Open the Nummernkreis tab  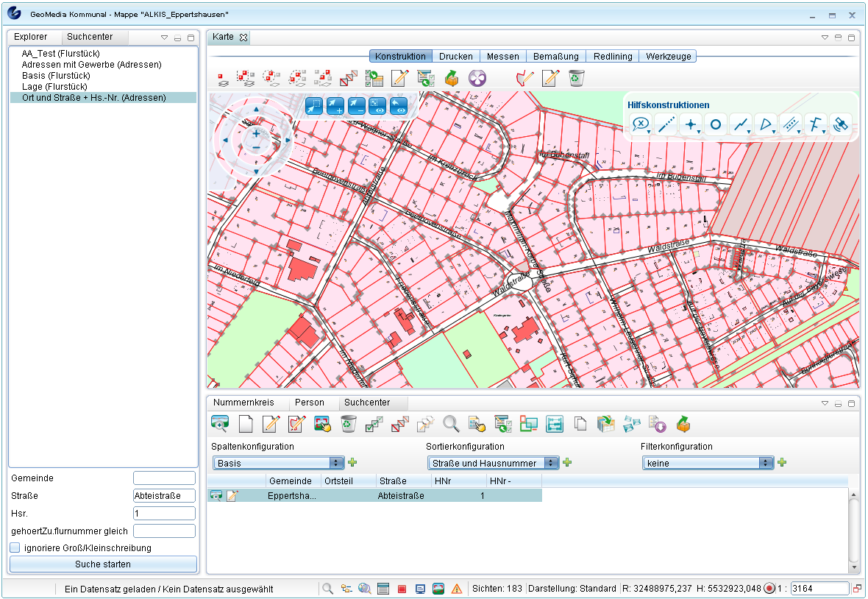click(x=243, y=403)
